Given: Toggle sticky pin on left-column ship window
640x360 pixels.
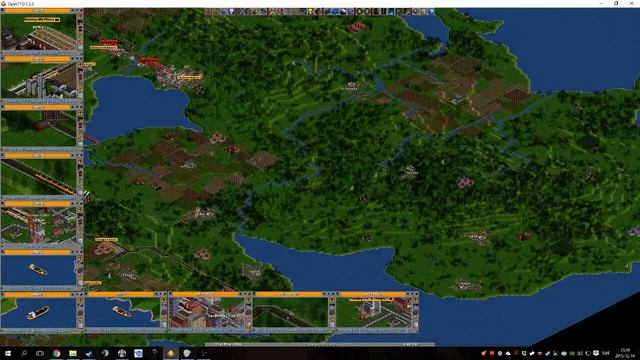Looking at the screenshot, I should pos(81,252).
